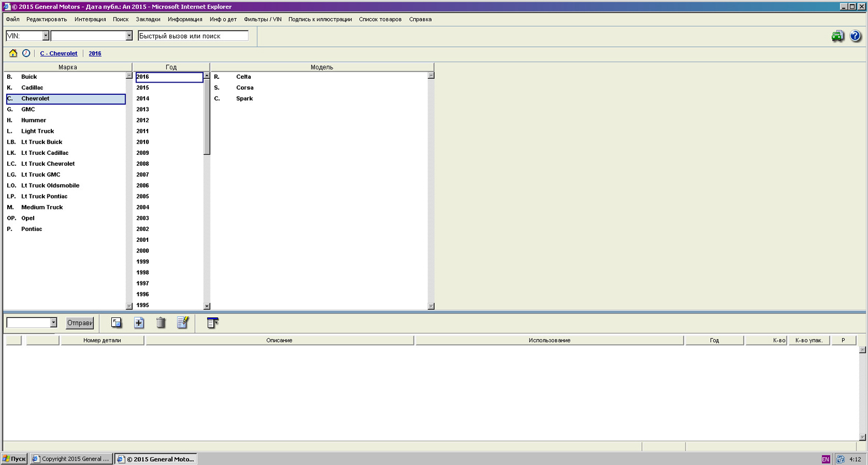Open the list columns options icon

[x=212, y=323]
